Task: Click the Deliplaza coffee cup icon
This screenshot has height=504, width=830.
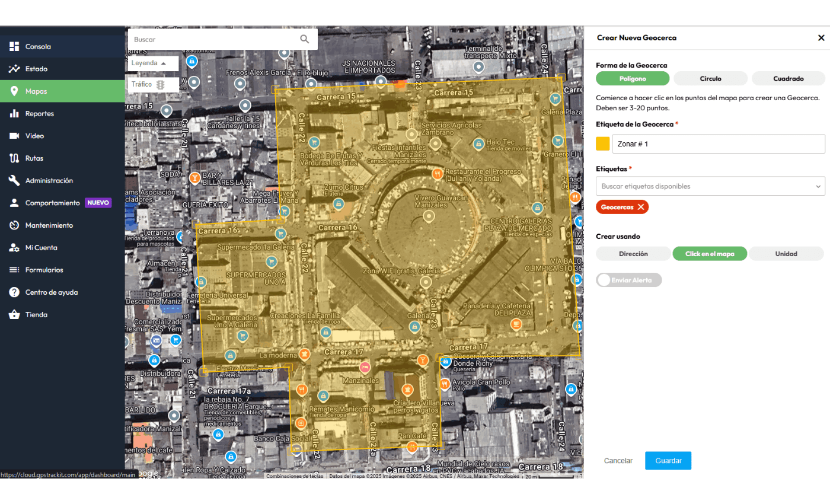Action: (516, 324)
